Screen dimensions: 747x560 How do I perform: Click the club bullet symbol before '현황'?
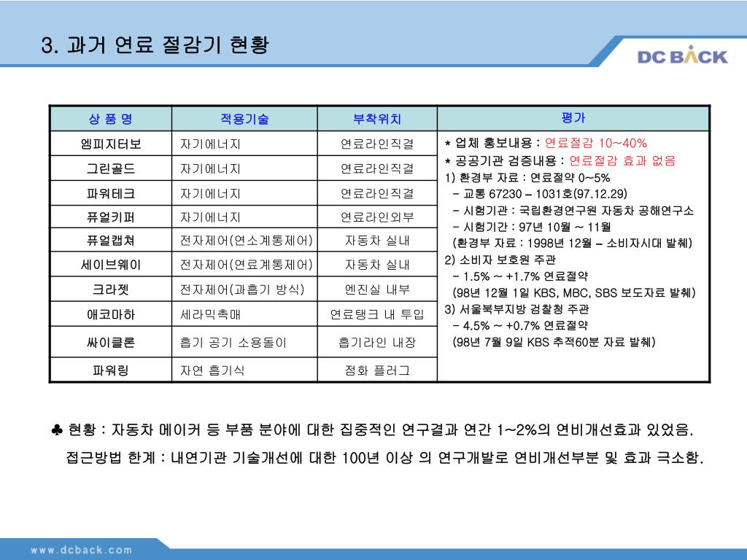tap(57, 430)
